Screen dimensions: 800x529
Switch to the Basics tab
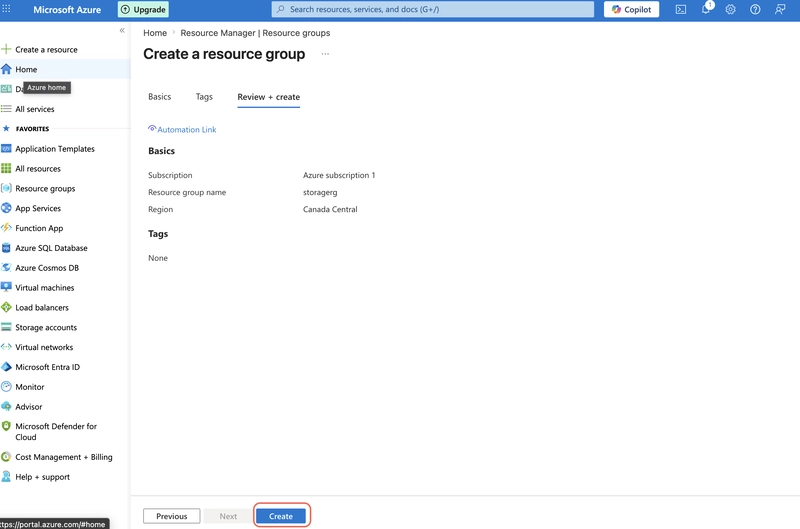pyautogui.click(x=160, y=97)
